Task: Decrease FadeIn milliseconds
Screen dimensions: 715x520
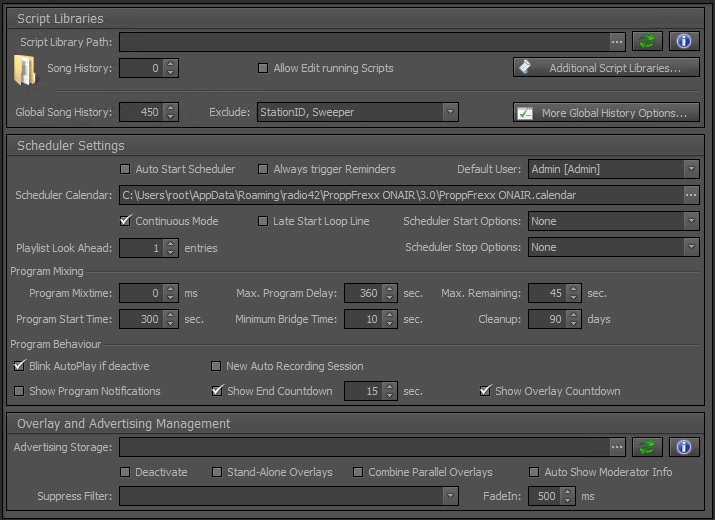Action: [x=567, y=500]
